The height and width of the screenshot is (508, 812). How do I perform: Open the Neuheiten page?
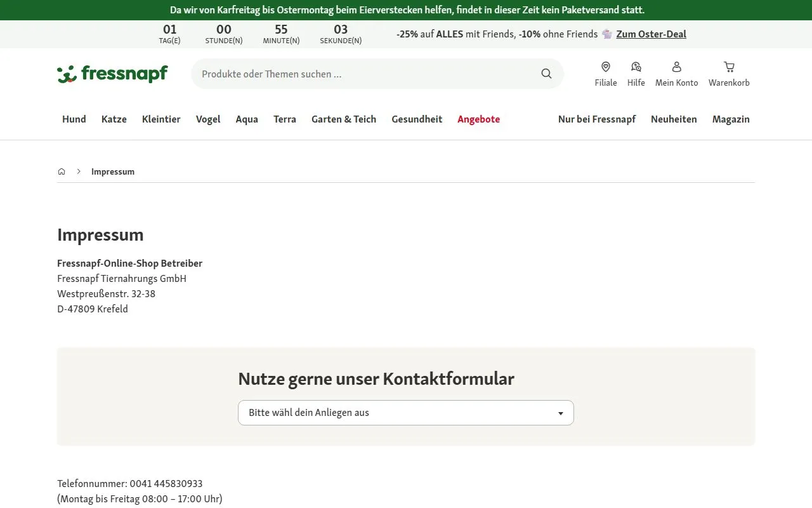pyautogui.click(x=674, y=119)
